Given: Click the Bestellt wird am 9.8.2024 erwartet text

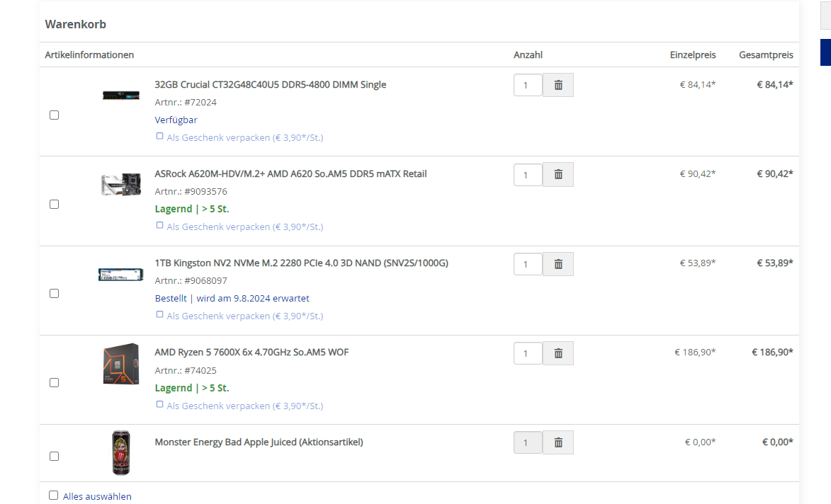Looking at the screenshot, I should tap(232, 298).
